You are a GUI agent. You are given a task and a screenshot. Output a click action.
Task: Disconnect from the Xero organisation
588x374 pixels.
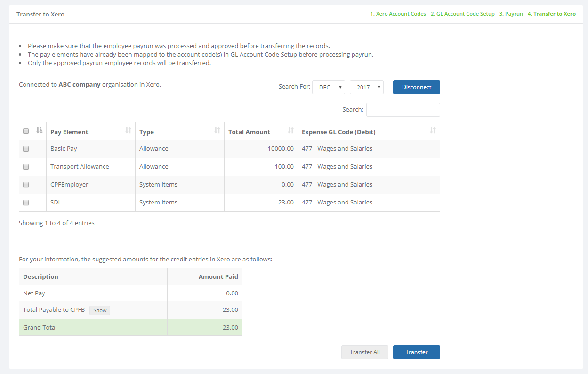tap(417, 87)
